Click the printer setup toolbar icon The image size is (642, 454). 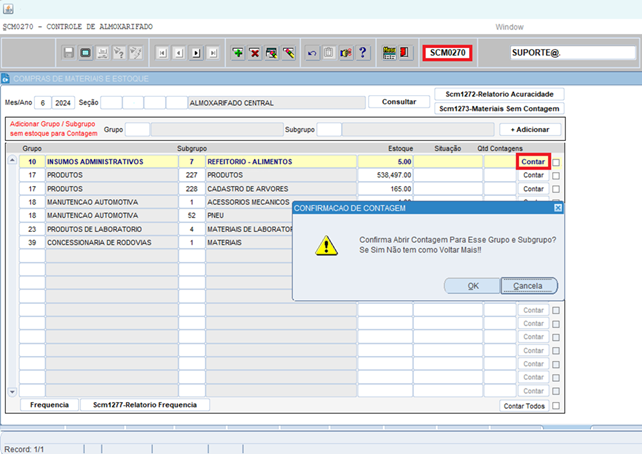[x=102, y=53]
